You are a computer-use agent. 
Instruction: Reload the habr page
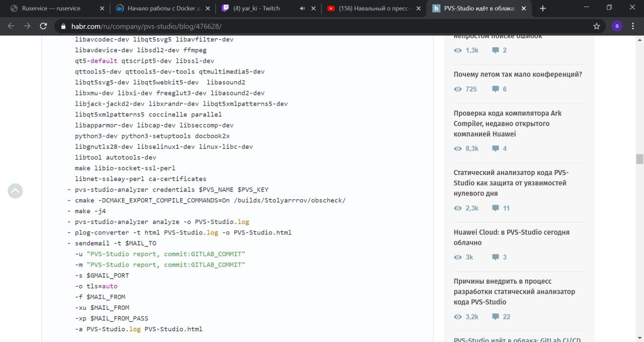(43, 26)
